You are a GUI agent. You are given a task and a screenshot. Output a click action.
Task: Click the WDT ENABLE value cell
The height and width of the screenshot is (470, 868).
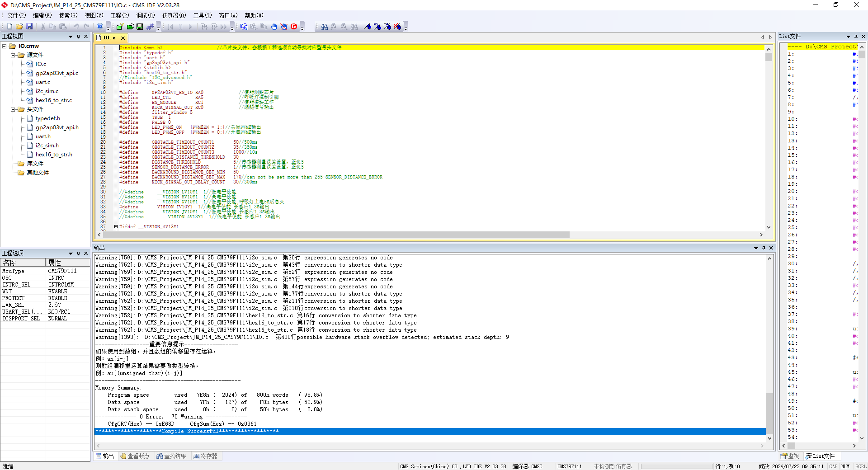click(68, 291)
